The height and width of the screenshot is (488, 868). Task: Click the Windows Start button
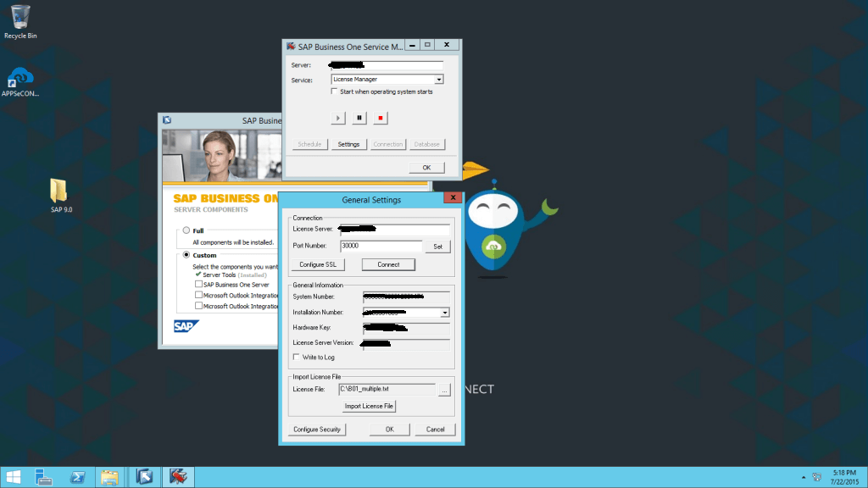(14, 477)
